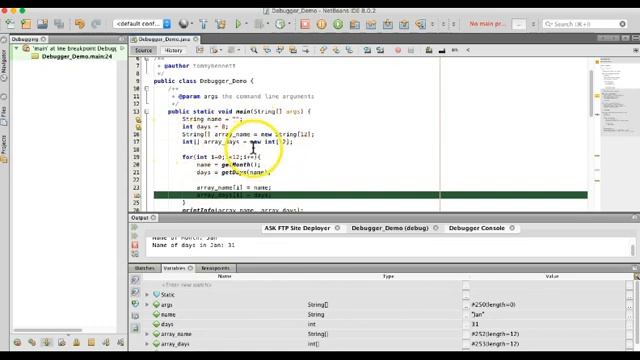Viewport: 640px width, 360px height.
Task: Expand the Static node
Action: tap(147, 294)
